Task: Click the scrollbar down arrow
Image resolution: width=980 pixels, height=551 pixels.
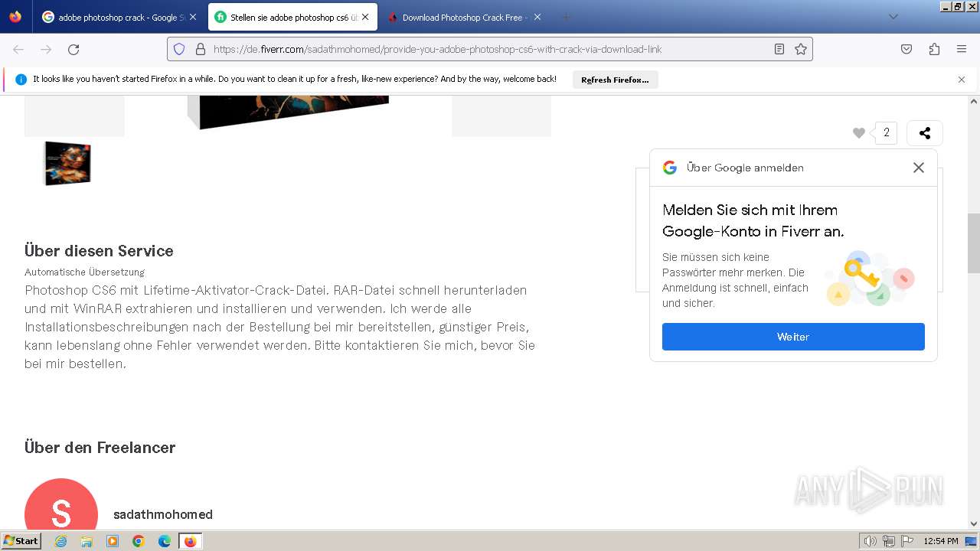Action: (x=974, y=523)
